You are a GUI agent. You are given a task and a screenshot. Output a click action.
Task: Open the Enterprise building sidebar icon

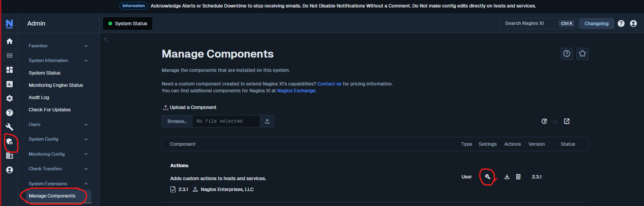(x=10, y=156)
